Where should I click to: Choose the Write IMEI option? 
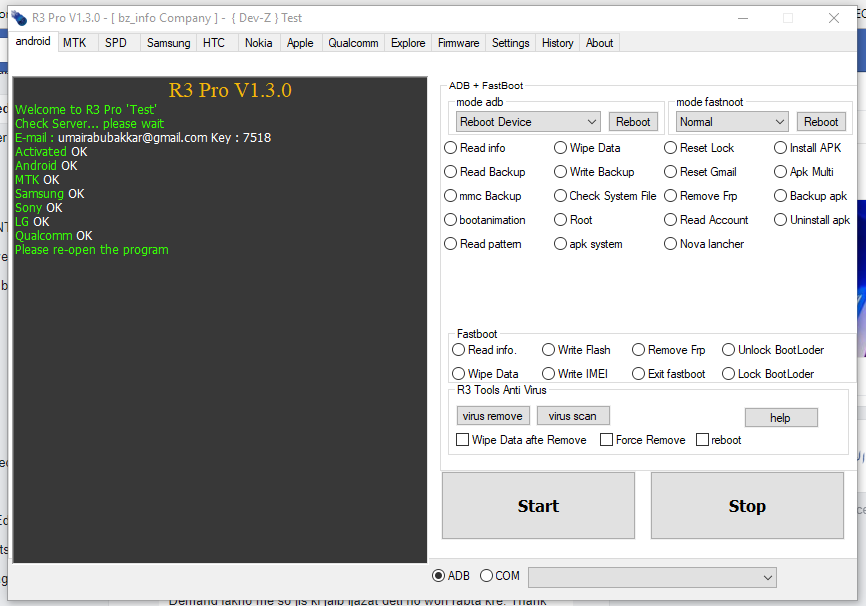575,374
